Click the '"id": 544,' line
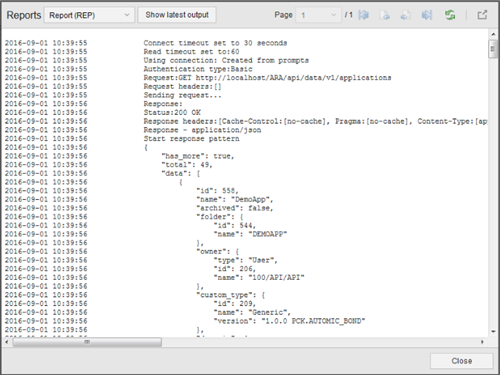 [x=235, y=225]
